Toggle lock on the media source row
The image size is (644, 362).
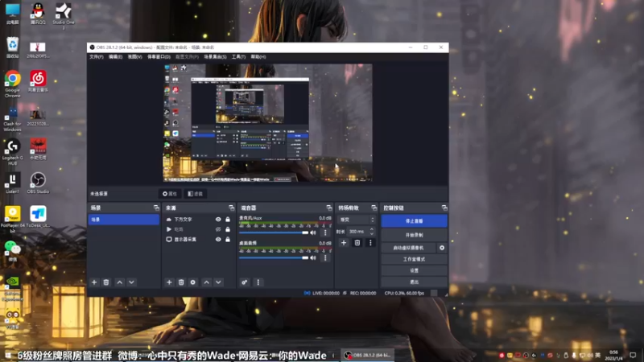pos(228,229)
